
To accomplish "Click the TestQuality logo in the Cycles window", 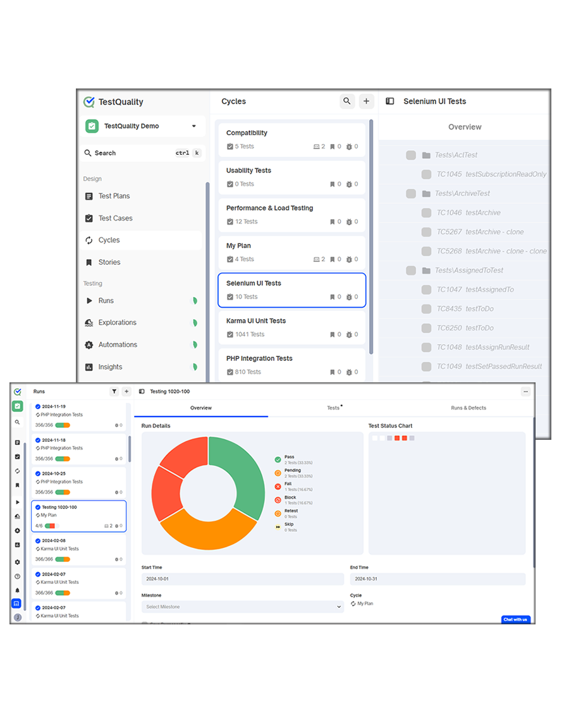I will pos(89,102).
